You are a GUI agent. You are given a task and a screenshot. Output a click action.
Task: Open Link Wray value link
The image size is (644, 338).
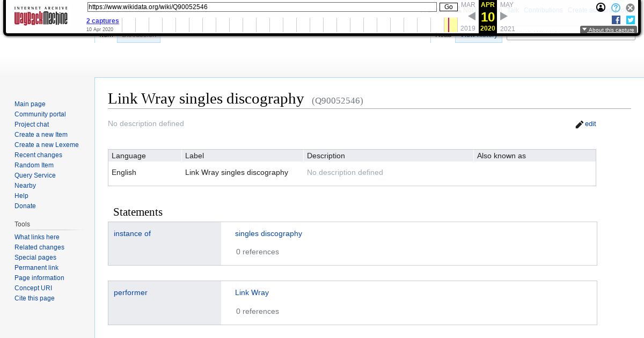[x=252, y=292]
